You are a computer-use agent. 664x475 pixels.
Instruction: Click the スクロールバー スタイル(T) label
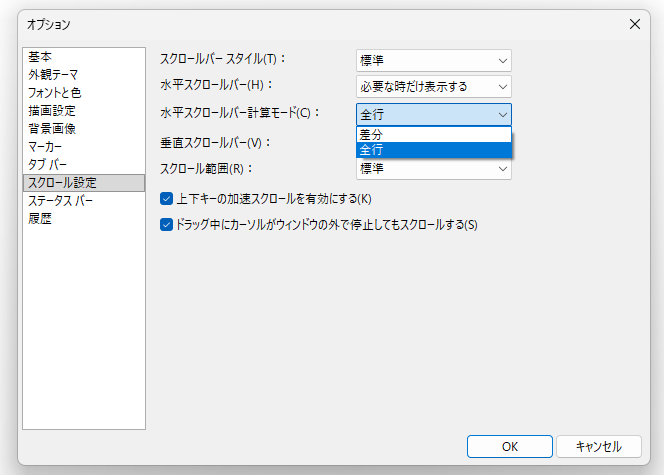(222, 59)
